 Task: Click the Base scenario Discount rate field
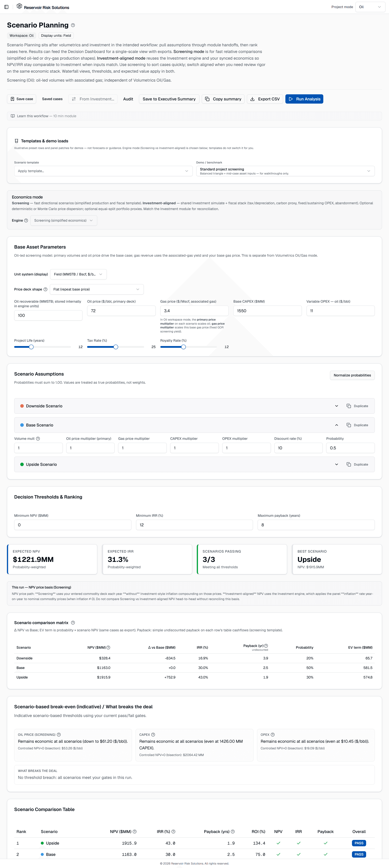tap(298, 448)
